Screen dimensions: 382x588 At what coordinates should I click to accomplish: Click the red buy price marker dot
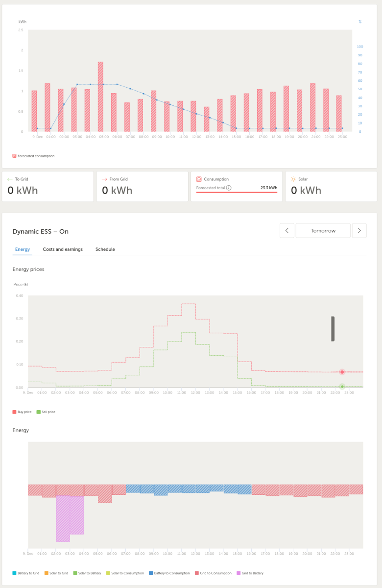[x=342, y=372]
